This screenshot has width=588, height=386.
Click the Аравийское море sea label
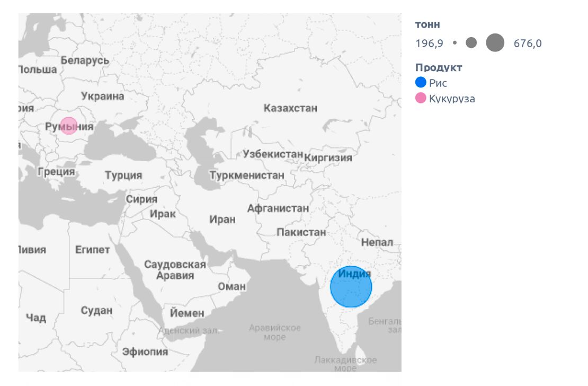(275, 332)
